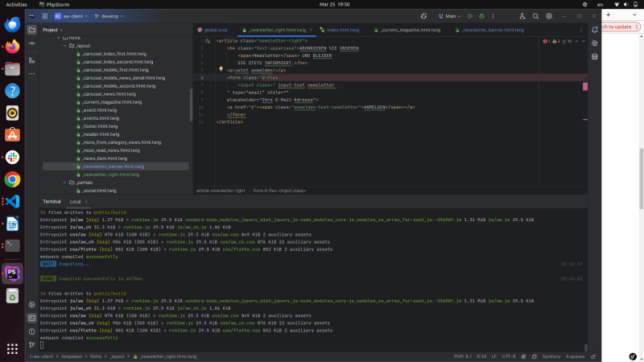Click the Debug bug icon in the toolbar
This screenshot has height=362, width=644.
[481, 16]
